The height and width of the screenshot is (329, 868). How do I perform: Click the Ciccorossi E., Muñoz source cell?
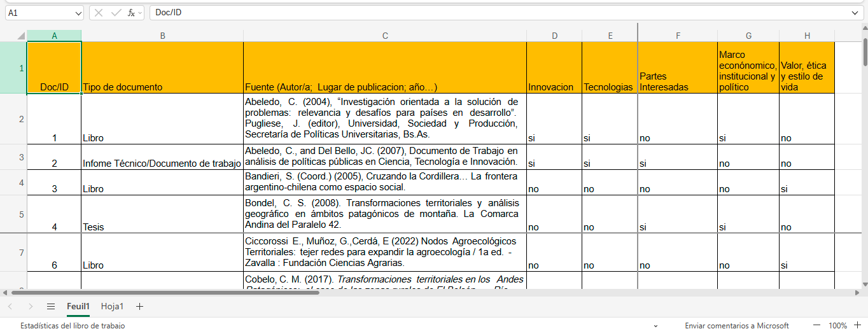[x=385, y=253]
